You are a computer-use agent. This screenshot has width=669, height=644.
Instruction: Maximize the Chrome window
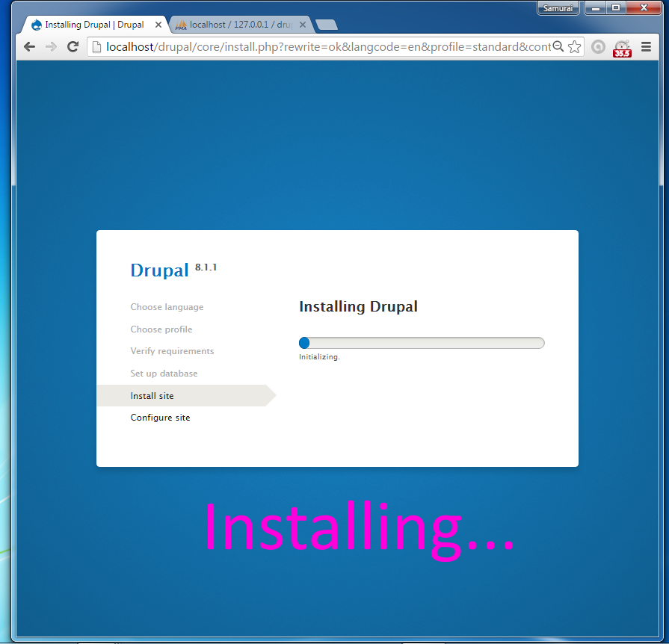616,8
